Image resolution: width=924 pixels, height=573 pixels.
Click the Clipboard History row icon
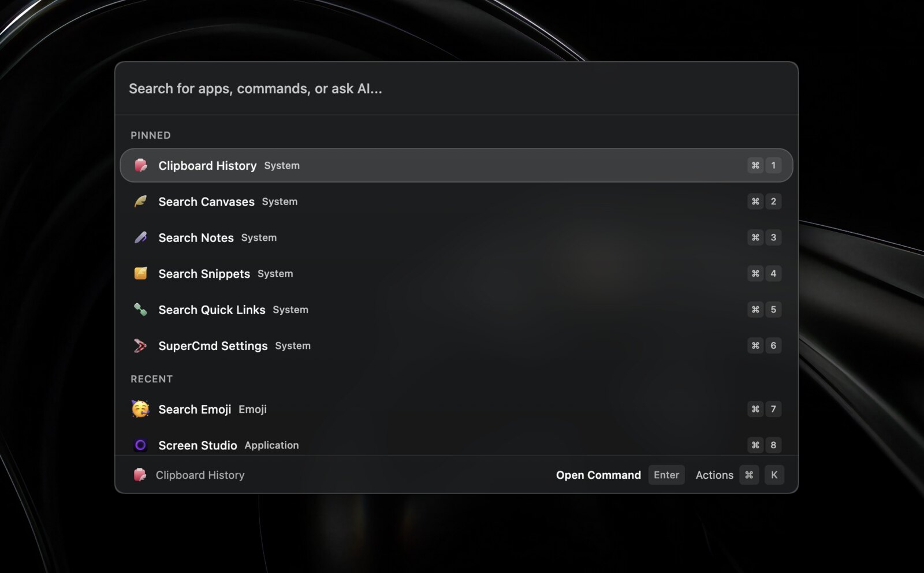click(x=140, y=165)
